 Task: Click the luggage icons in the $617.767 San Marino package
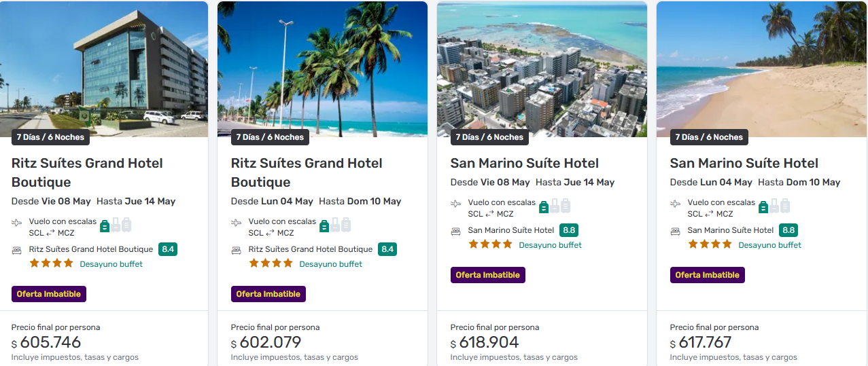point(774,206)
